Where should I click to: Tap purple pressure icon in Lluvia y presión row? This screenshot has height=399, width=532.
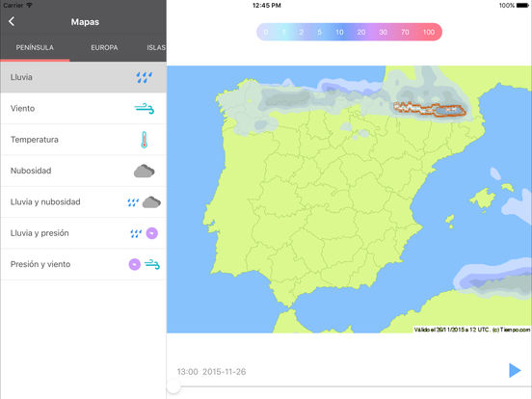[x=152, y=233]
